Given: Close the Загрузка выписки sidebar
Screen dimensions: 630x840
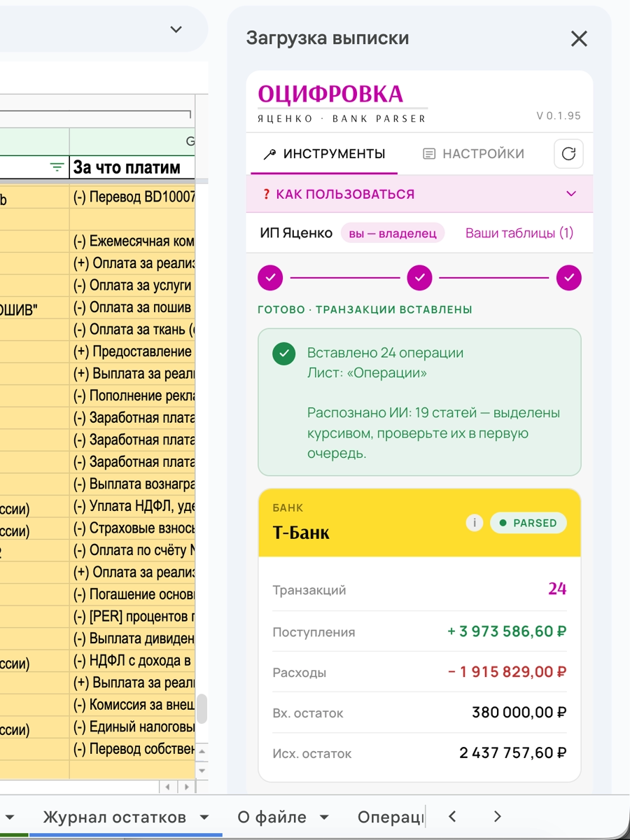Looking at the screenshot, I should tap(579, 39).
